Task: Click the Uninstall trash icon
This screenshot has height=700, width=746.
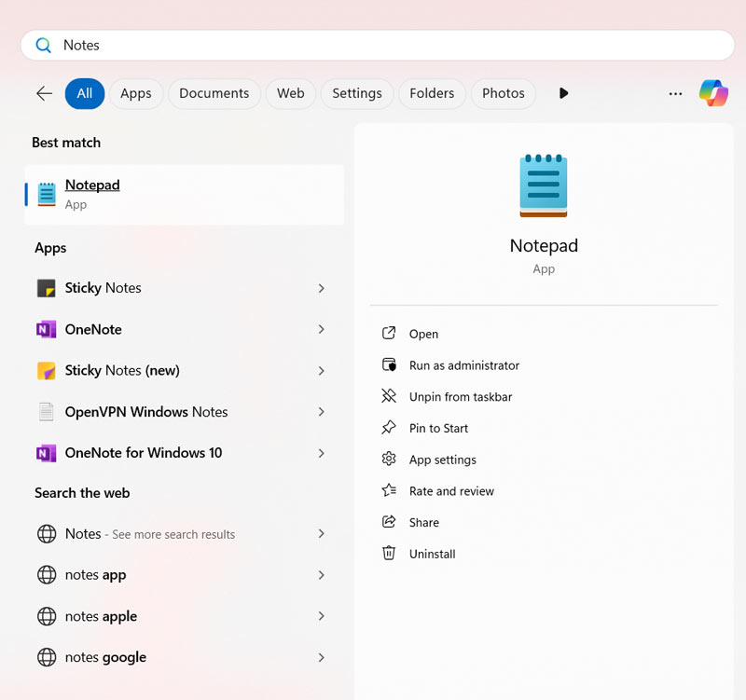Action: pyautogui.click(x=389, y=553)
